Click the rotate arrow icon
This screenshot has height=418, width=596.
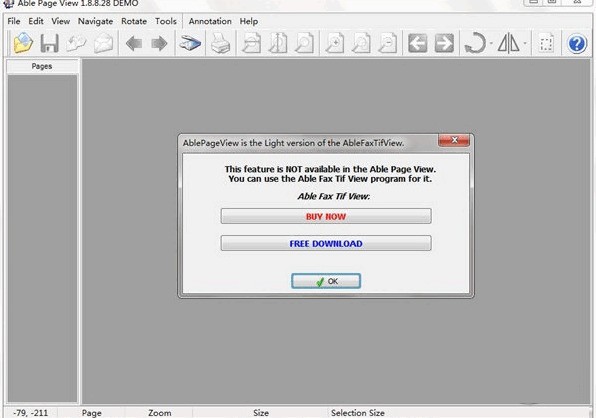click(x=475, y=43)
